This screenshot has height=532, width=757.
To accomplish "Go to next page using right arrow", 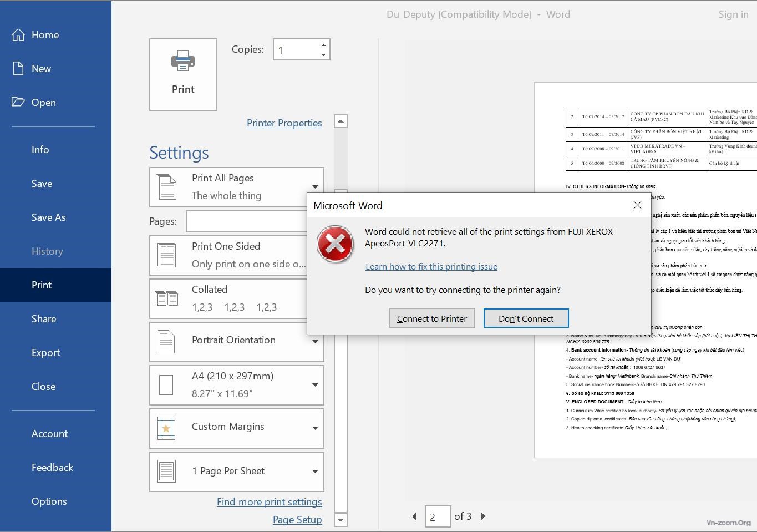I will 483,516.
